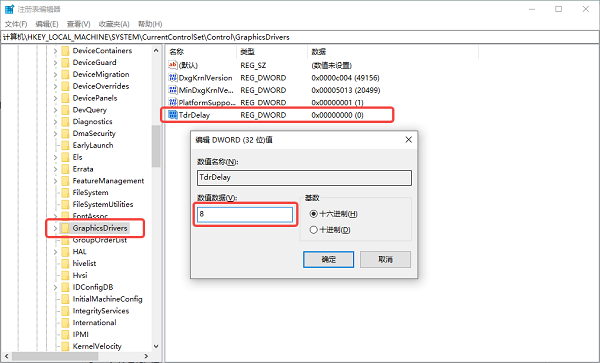Close the 编辑 DWORD dialog with X
This screenshot has height=363, width=600.
[x=409, y=140]
